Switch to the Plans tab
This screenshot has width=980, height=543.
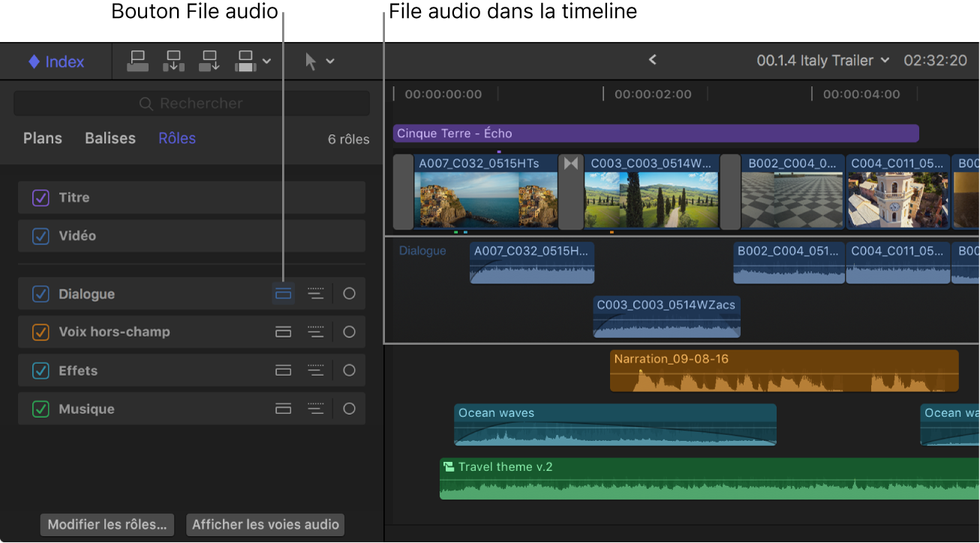pos(42,138)
